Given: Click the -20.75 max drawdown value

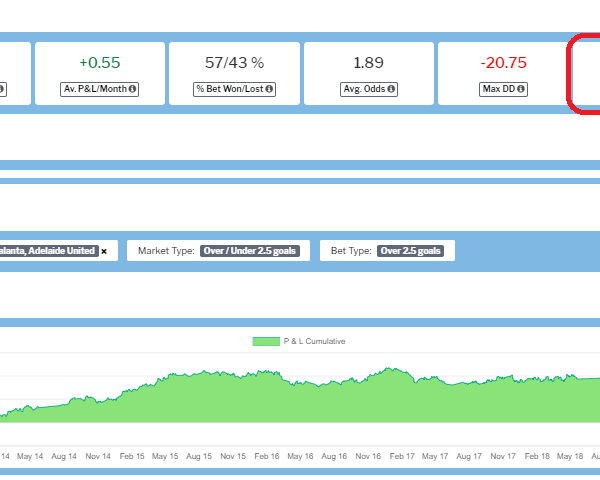Looking at the screenshot, I should tap(504, 63).
